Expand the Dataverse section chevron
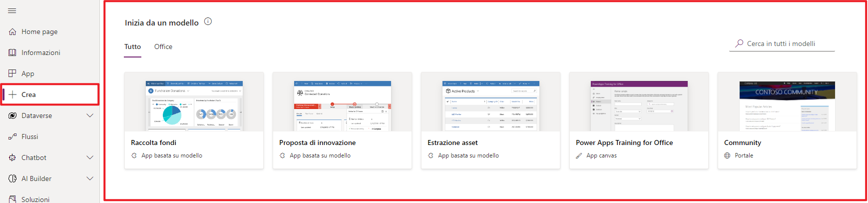The height and width of the screenshot is (203, 868). point(90,115)
